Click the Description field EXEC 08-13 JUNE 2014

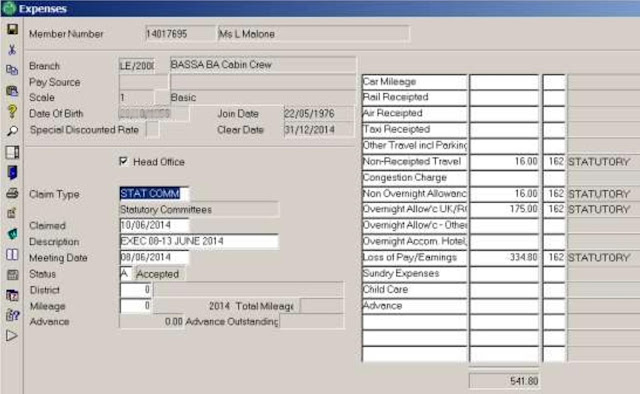[199, 241]
